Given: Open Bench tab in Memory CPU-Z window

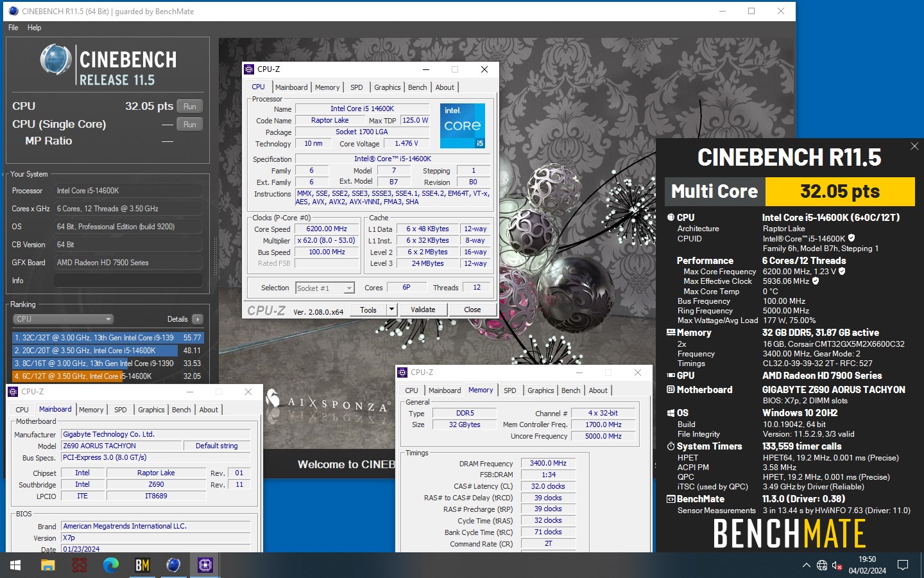Looking at the screenshot, I should pyautogui.click(x=570, y=390).
